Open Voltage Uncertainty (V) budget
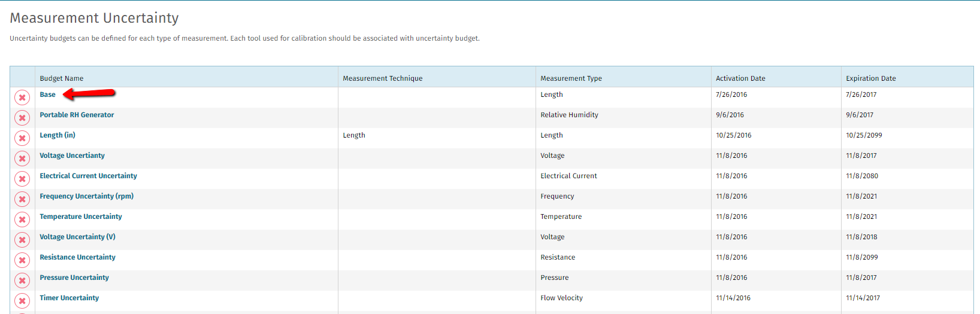 click(x=77, y=237)
